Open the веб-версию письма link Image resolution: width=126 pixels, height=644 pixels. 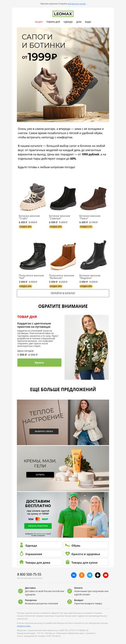tap(77, 4)
